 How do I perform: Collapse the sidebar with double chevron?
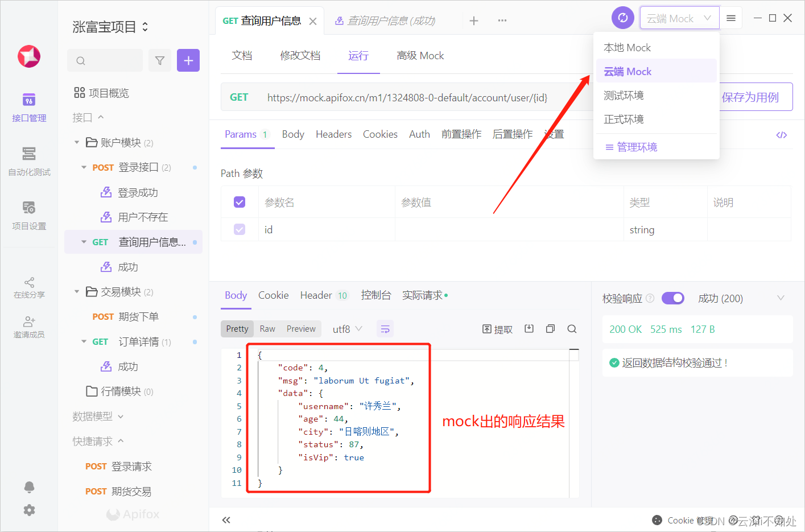226,519
